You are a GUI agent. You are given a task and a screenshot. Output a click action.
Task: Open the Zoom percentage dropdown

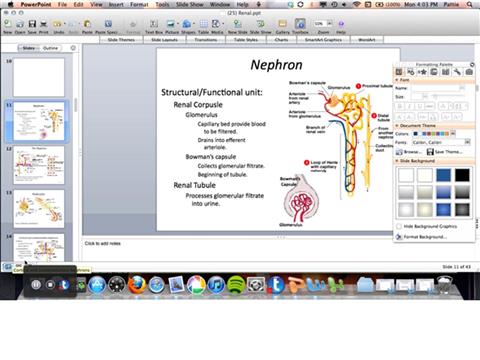329,24
